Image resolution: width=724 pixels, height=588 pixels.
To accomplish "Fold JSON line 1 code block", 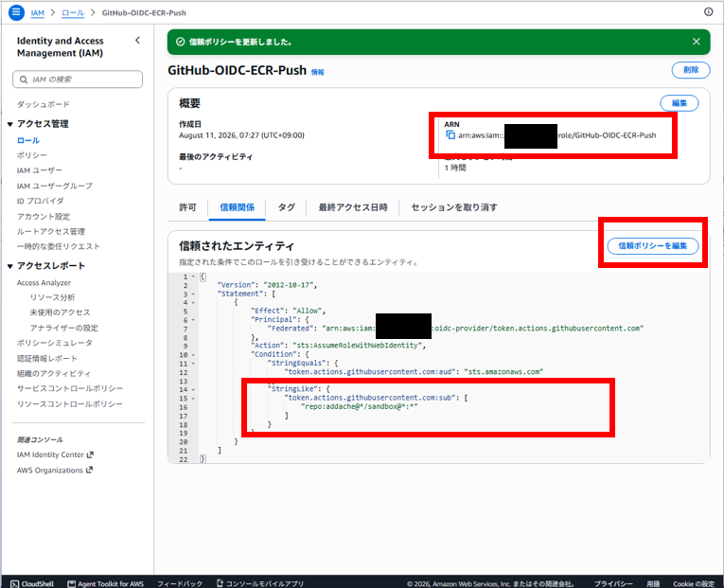I will click(x=193, y=276).
